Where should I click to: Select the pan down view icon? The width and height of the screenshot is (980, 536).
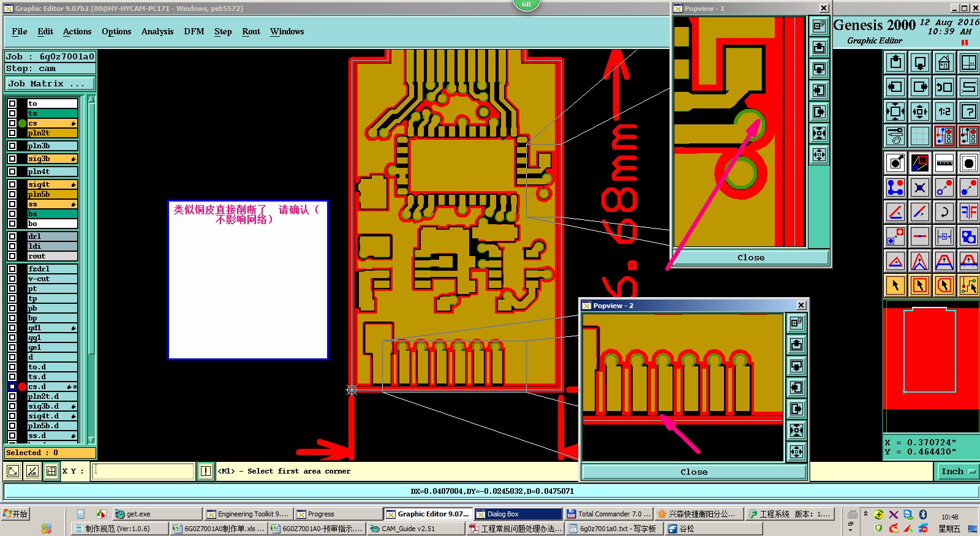tap(920, 62)
